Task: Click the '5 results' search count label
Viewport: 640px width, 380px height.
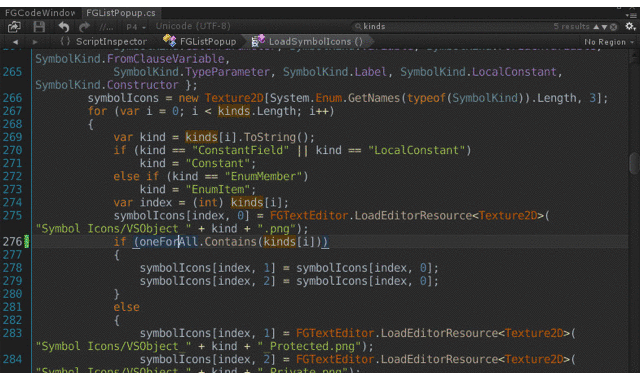Action: pyautogui.click(x=571, y=27)
